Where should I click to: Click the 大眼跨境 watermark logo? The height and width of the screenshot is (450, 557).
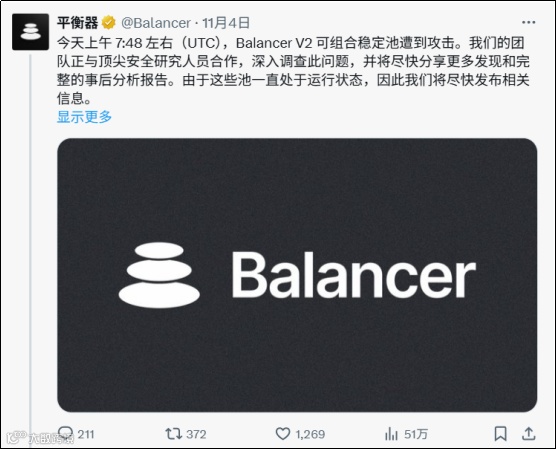[40, 439]
